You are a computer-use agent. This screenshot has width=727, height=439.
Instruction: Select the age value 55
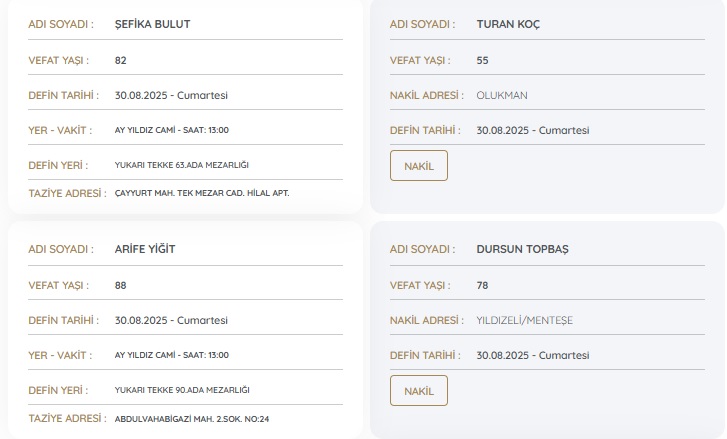click(x=483, y=60)
